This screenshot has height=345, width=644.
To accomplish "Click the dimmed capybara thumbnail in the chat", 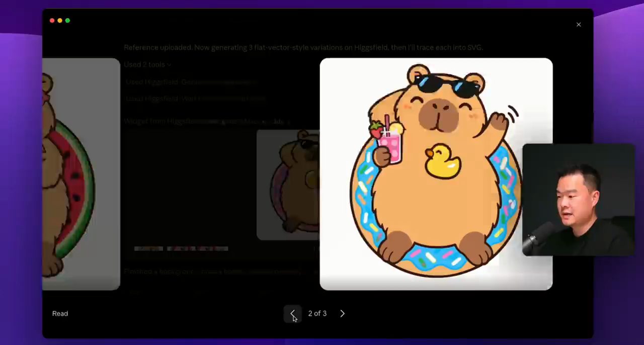I will point(288,185).
